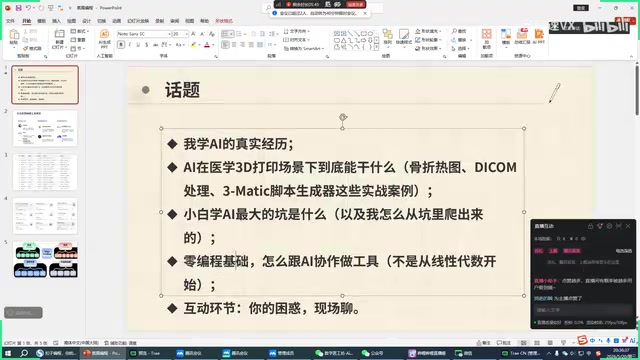Expand the Shape Fill dropdown
640x360 pixels.
tap(429, 31)
